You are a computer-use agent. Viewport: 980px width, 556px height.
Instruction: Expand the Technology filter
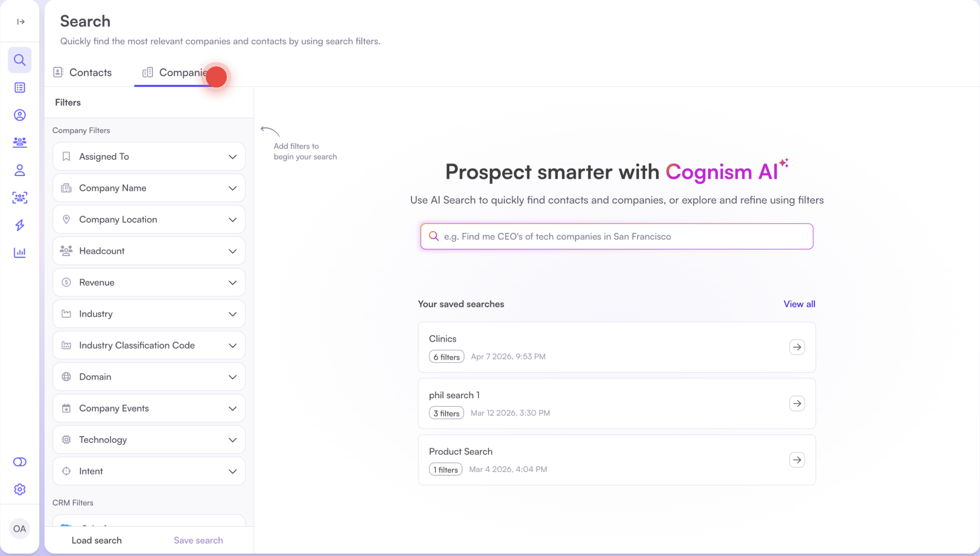pyautogui.click(x=149, y=439)
